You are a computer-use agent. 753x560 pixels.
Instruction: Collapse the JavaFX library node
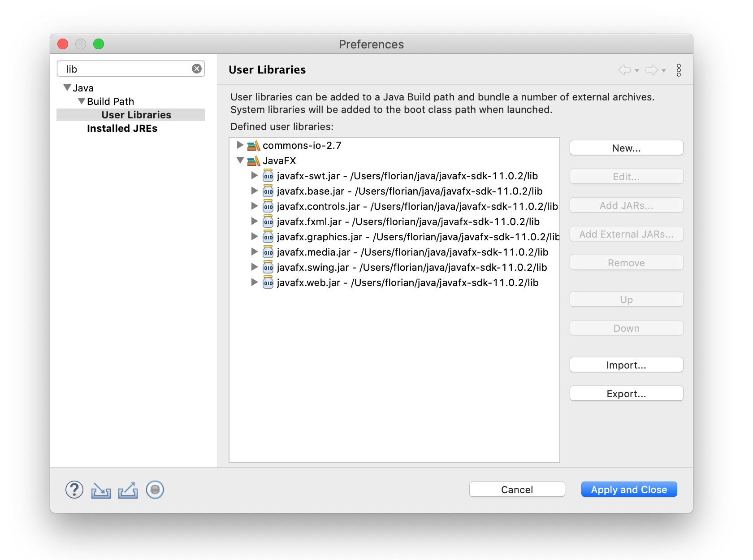[240, 160]
